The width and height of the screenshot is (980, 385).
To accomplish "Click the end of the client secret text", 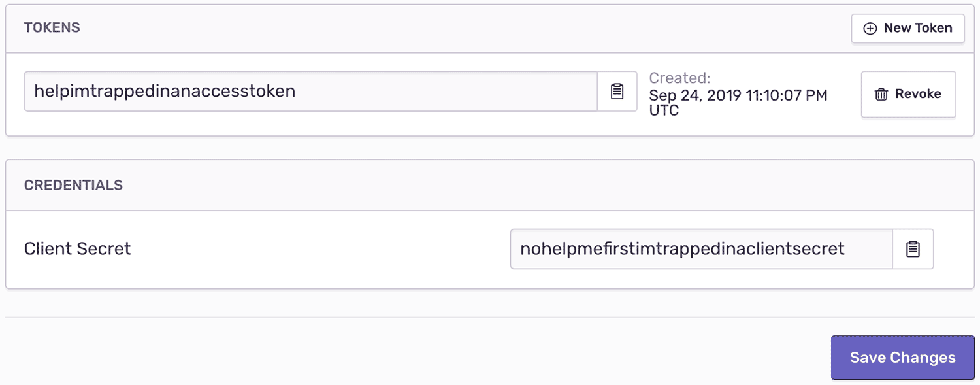I will point(844,249).
